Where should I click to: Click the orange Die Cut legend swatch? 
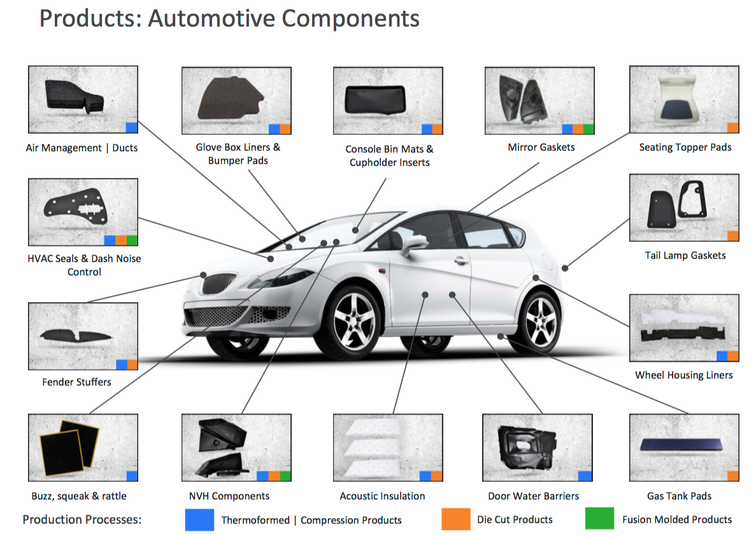pyautogui.click(x=455, y=519)
